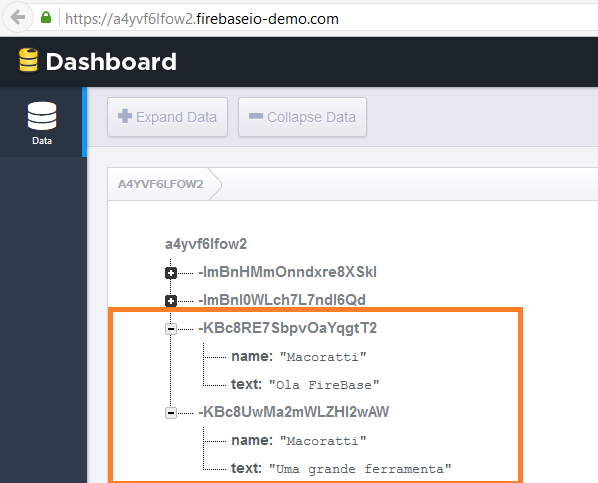Select the root a4yvf6lfow2 tree node
The image size is (598, 483).
coord(206,244)
